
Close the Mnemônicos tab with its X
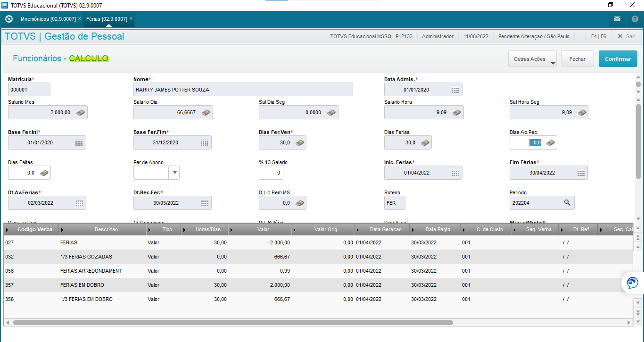coord(80,19)
